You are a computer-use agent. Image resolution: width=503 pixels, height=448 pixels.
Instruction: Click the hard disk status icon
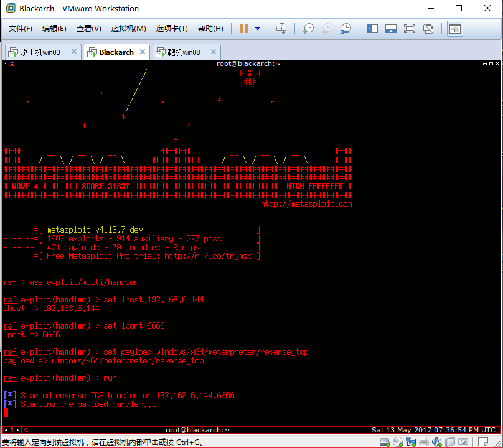click(385, 442)
